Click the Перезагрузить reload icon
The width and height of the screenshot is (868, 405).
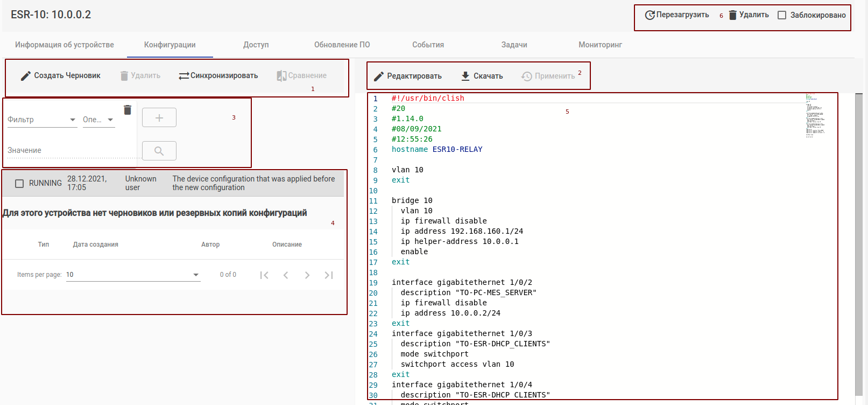pos(650,15)
